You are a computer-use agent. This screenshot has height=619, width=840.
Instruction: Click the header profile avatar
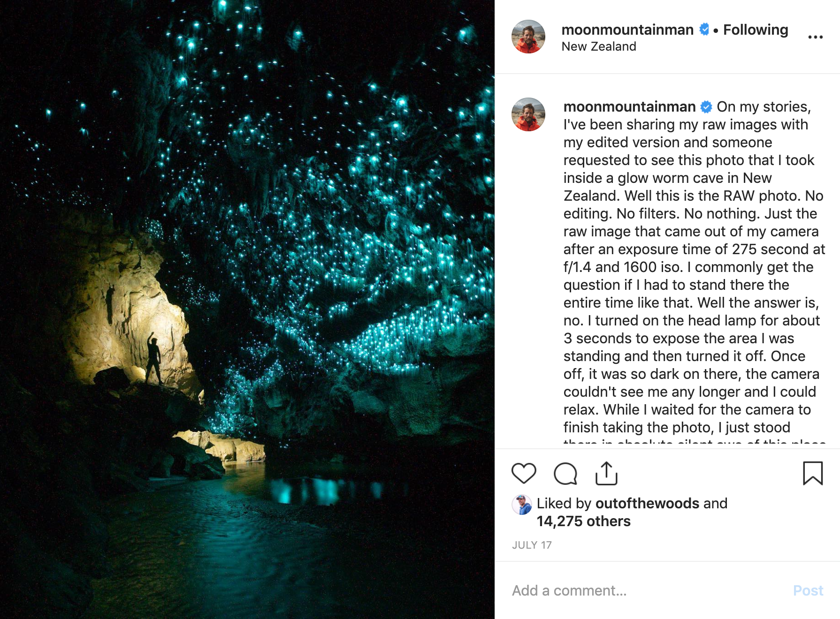click(x=528, y=37)
